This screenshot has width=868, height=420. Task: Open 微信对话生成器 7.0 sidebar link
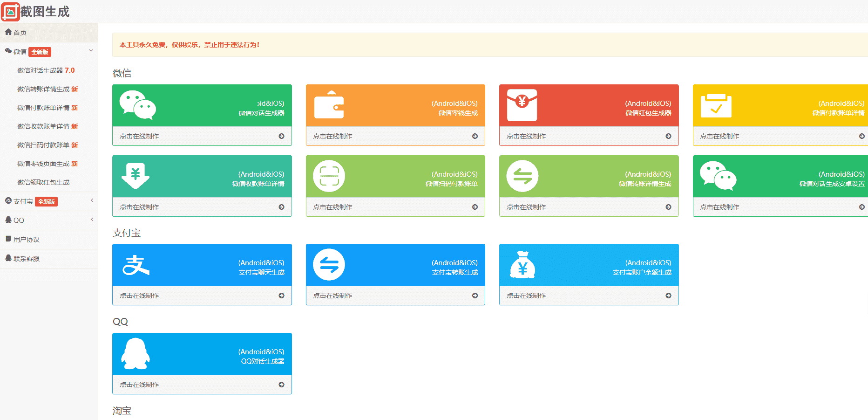click(46, 70)
